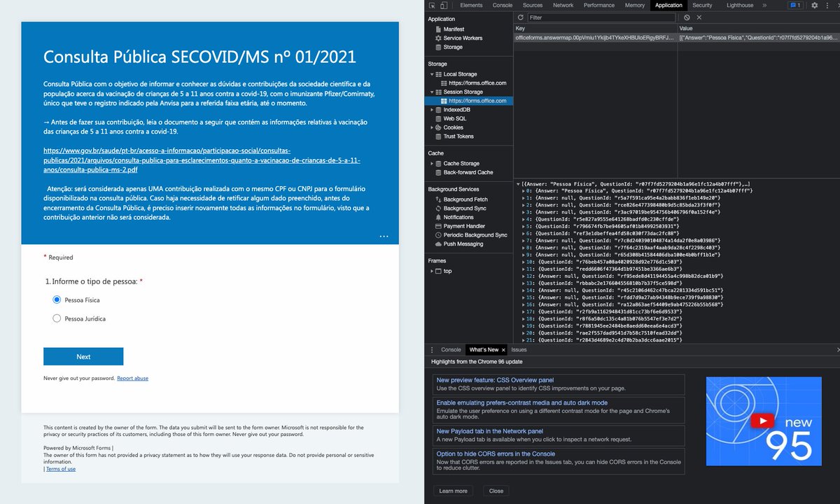
Task: Click the storage Filter input field
Action: click(603, 17)
